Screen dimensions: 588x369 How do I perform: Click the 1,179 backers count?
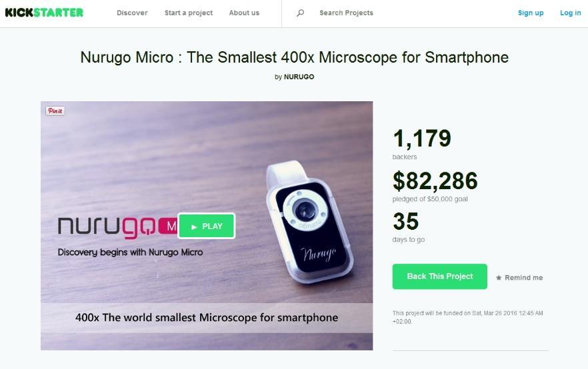(x=422, y=139)
